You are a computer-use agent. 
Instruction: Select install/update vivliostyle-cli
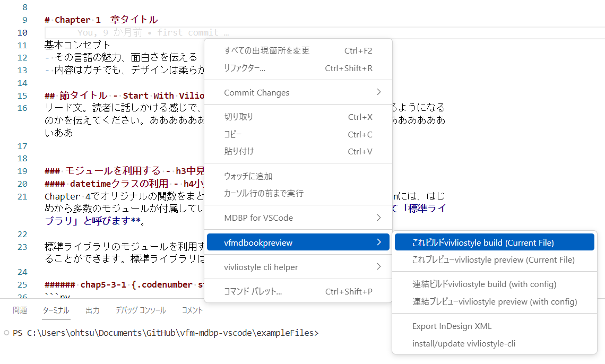(494, 343)
